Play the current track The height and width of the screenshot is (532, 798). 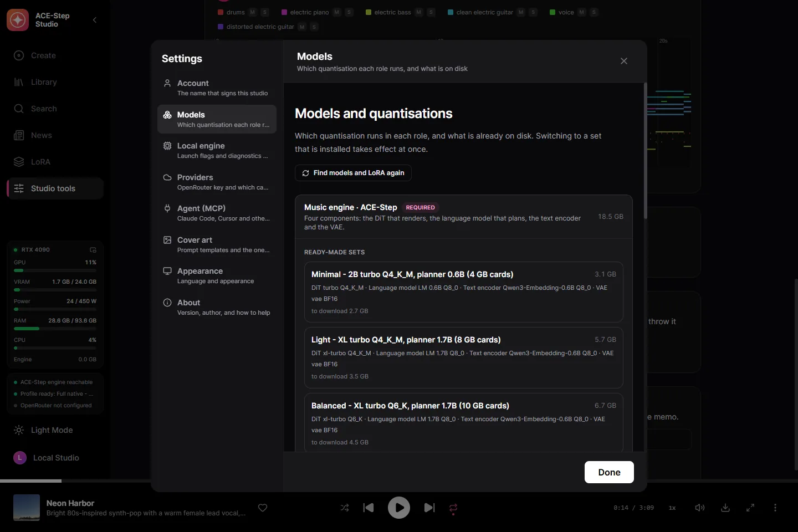[x=399, y=508]
